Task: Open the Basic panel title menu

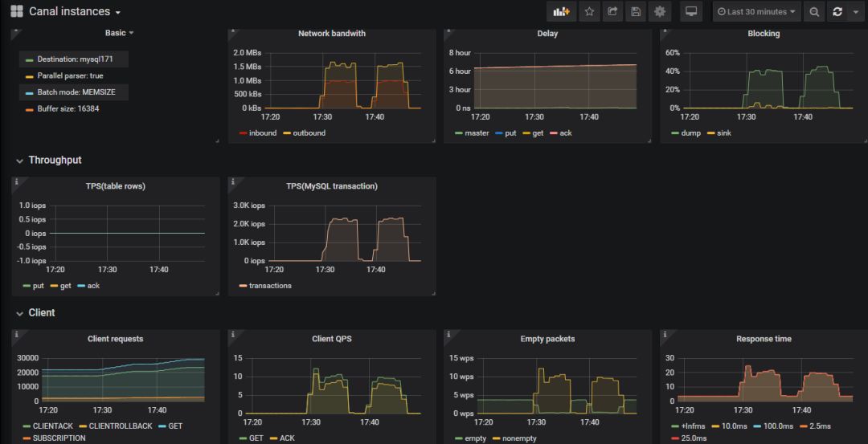Action: tap(119, 33)
